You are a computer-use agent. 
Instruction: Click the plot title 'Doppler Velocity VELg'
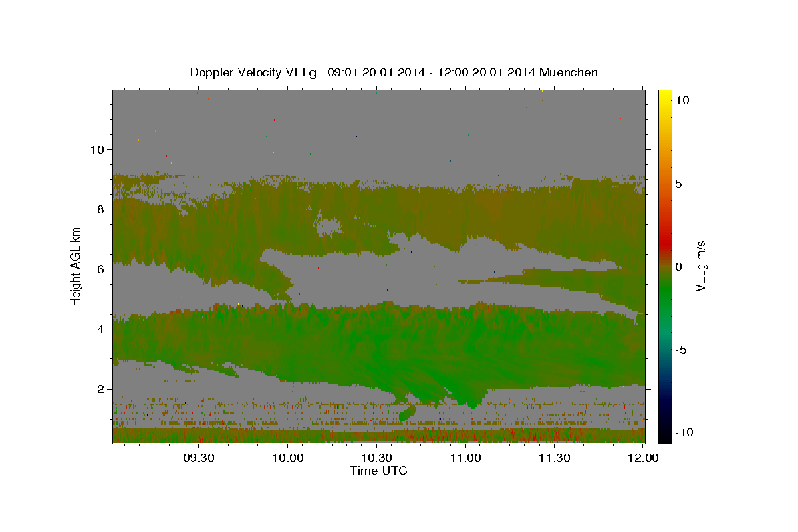(254, 72)
